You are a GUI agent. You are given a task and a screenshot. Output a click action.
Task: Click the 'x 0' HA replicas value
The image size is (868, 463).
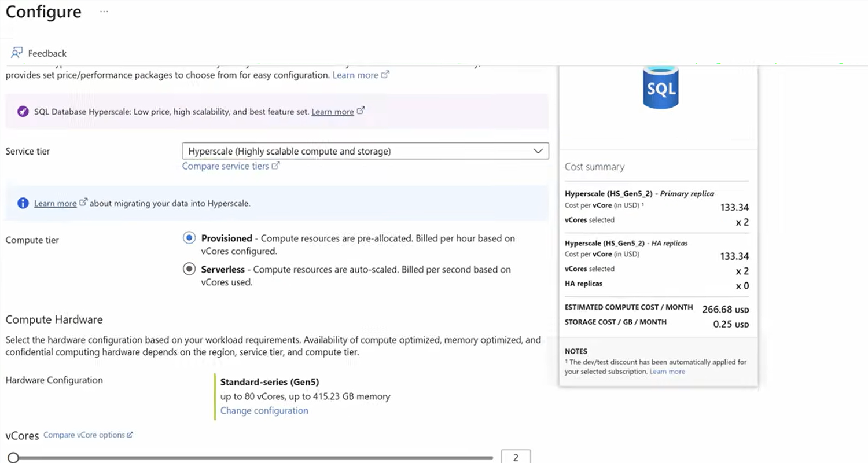pyautogui.click(x=742, y=286)
